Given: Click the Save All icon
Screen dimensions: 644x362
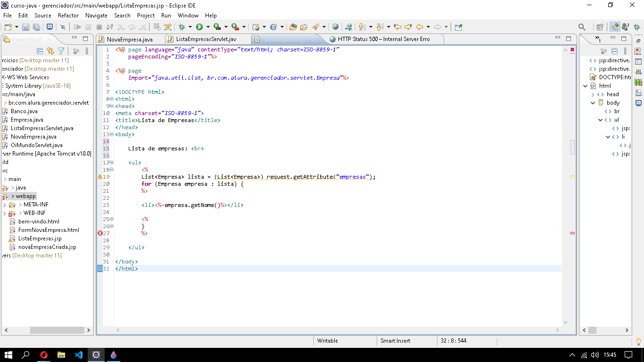Looking at the screenshot, I should pyautogui.click(x=36, y=27).
